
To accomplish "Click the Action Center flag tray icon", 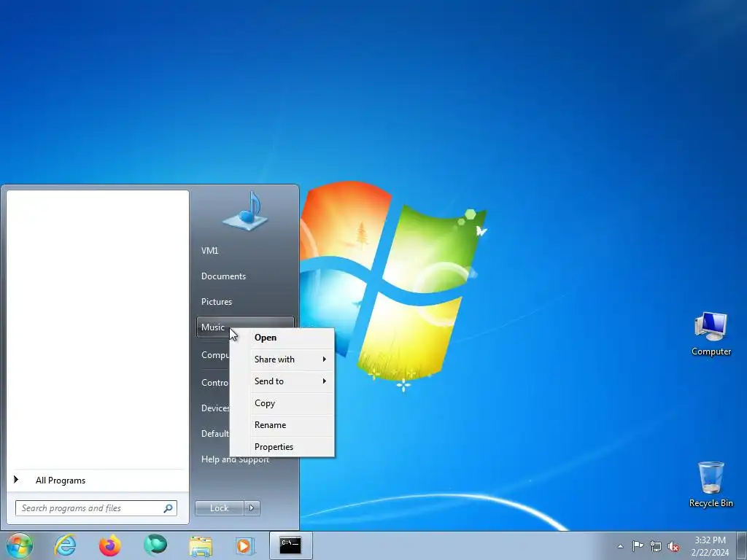I will click(638, 545).
